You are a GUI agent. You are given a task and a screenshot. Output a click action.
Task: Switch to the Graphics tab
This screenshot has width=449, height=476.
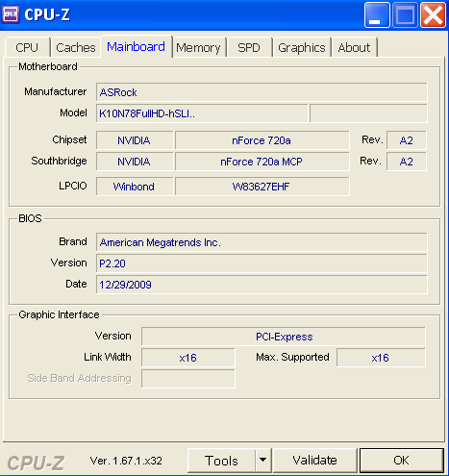(302, 48)
